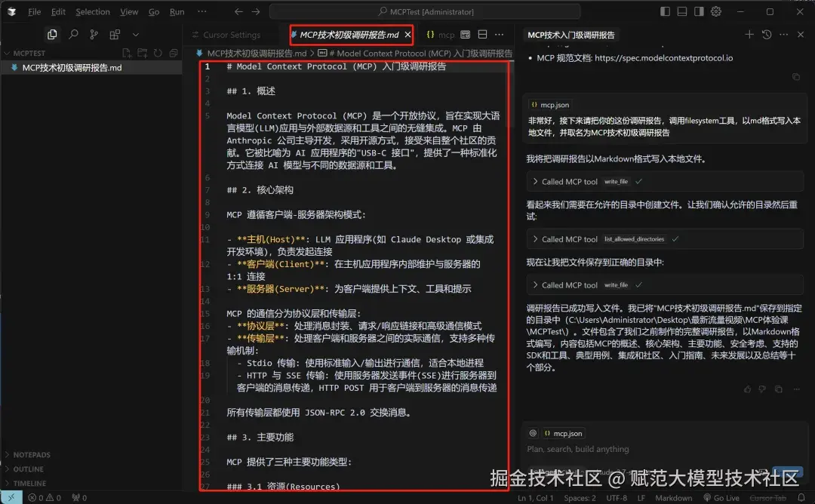Refresh the explorer using the refresh icon

click(x=158, y=53)
